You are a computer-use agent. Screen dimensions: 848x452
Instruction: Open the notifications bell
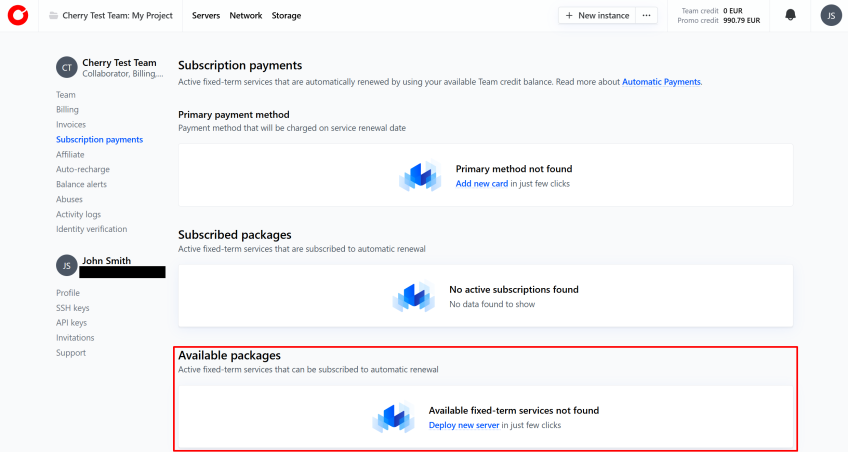pyautogui.click(x=791, y=15)
